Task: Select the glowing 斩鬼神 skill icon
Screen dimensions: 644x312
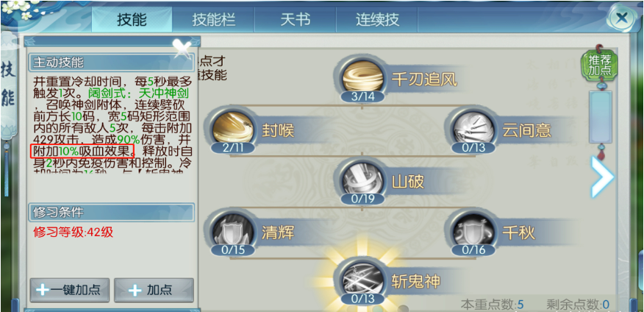Action: click(x=362, y=282)
